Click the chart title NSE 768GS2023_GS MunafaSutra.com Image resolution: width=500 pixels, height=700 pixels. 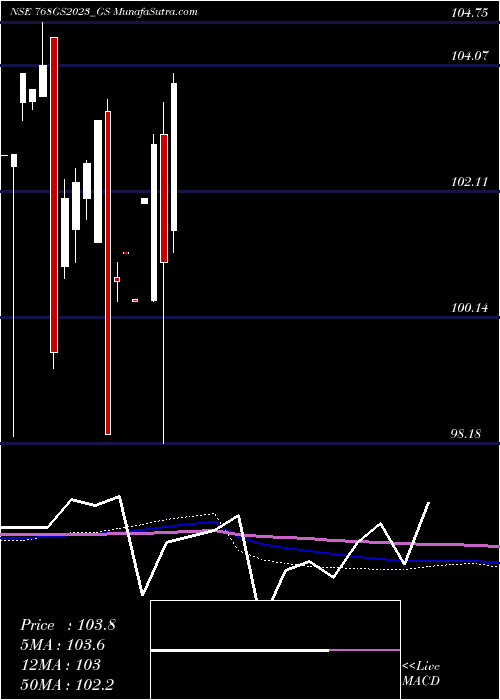click(104, 12)
